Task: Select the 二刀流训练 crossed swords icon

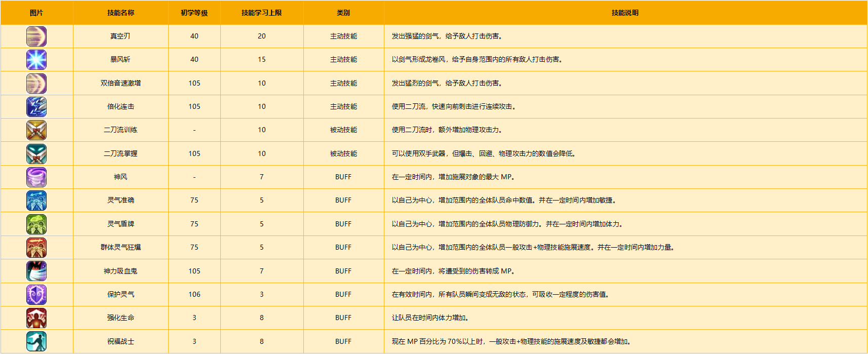Action: coord(36,130)
